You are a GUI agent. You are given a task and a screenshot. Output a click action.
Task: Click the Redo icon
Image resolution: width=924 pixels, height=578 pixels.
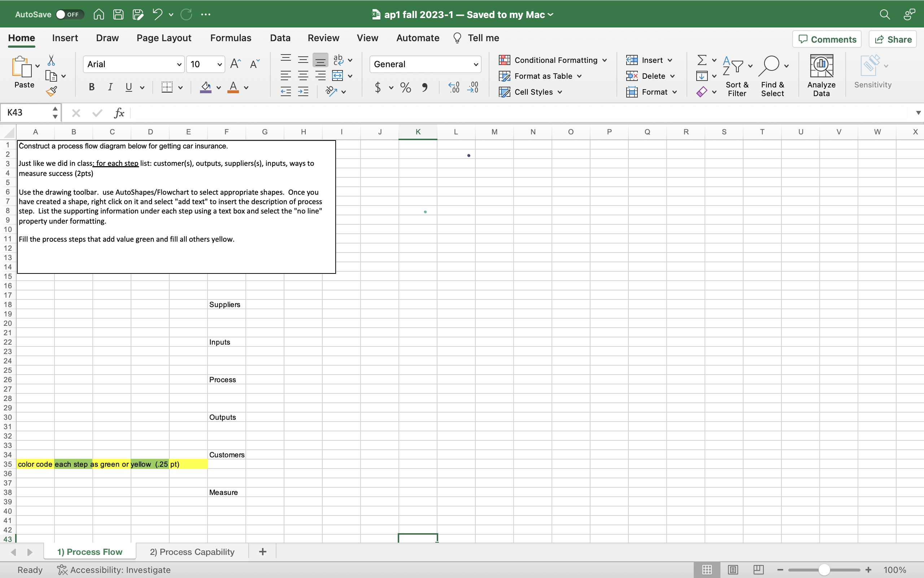(186, 14)
